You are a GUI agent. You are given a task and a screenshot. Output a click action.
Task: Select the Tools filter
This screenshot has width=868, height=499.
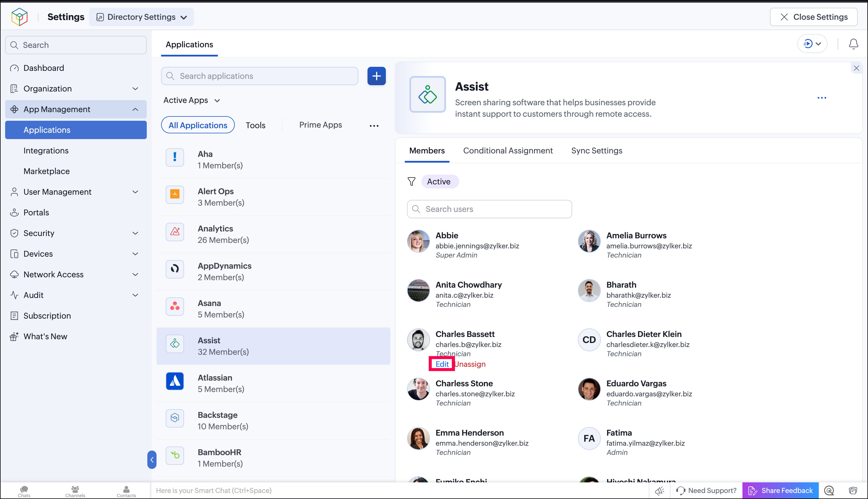[255, 125]
